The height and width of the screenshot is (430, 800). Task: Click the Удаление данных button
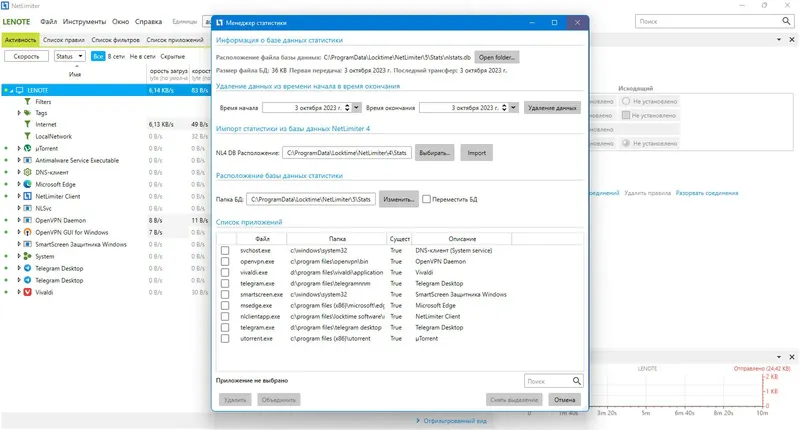coord(552,108)
